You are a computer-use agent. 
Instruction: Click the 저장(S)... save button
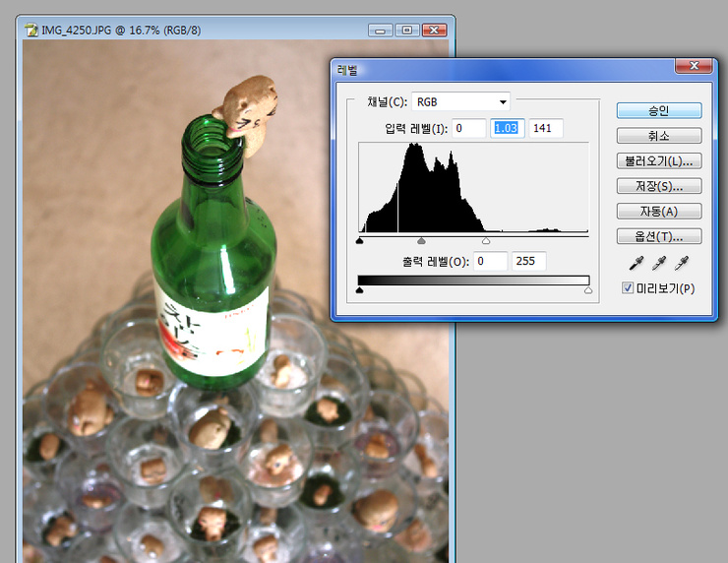pos(659,186)
